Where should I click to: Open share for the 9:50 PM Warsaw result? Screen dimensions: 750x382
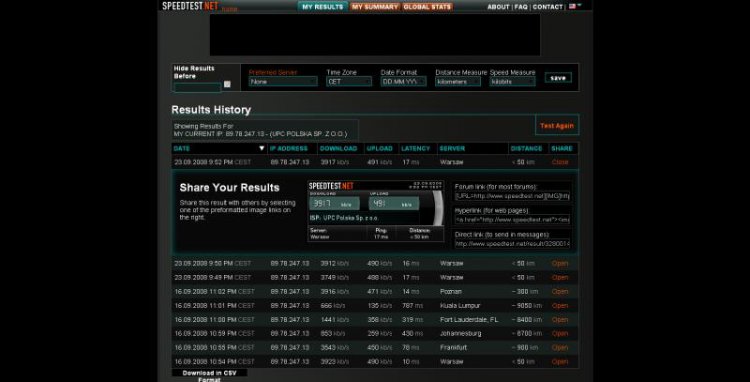tap(560, 263)
